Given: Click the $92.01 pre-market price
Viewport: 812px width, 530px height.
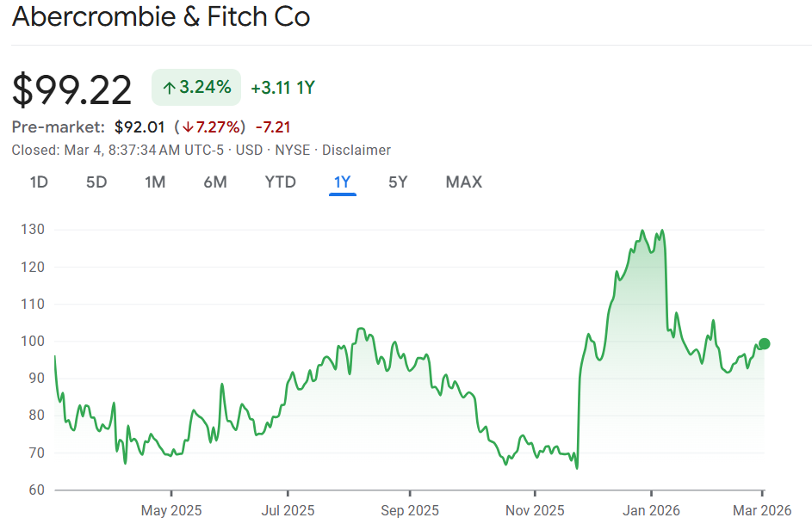Looking at the screenshot, I should coord(139,127).
